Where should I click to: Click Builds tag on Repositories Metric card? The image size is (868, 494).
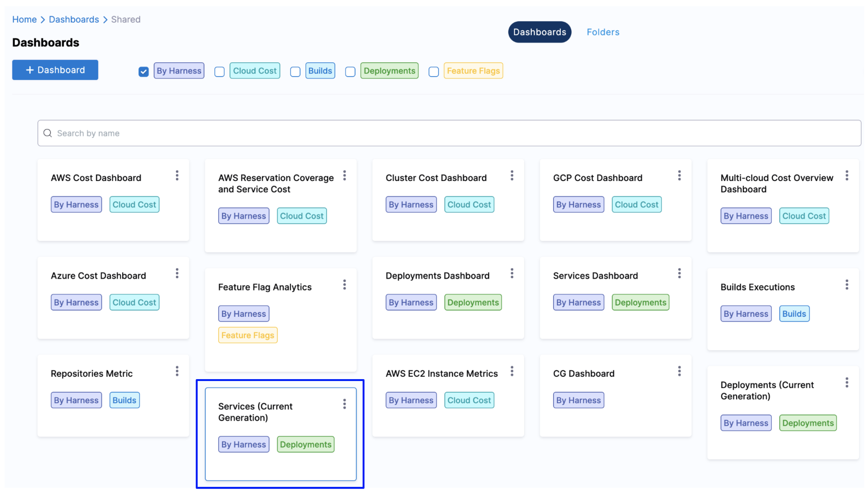click(124, 400)
